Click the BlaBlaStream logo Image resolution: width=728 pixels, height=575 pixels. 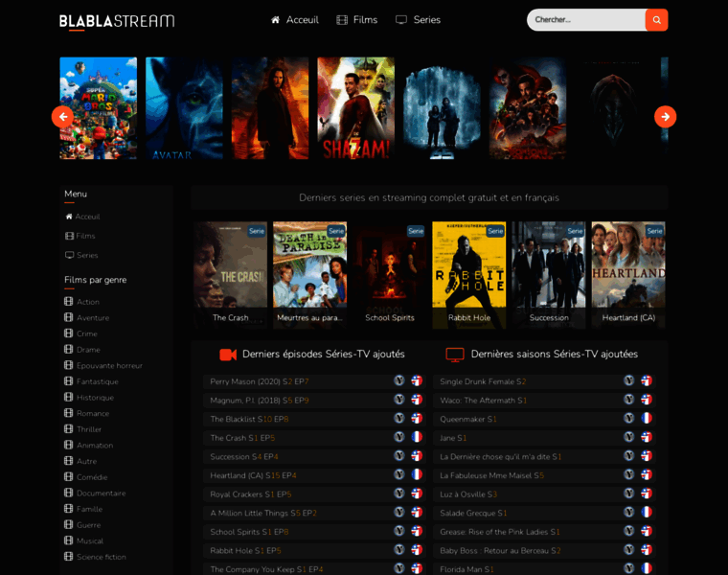coord(117,21)
